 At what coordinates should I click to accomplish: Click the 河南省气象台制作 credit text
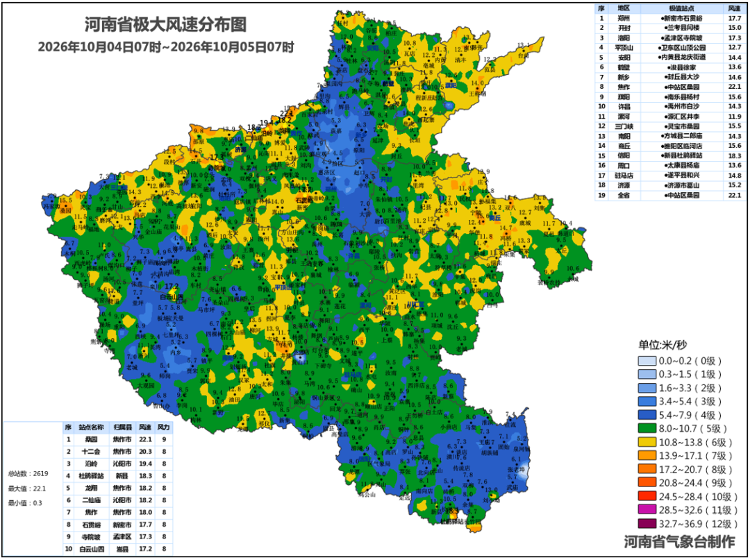(680, 543)
